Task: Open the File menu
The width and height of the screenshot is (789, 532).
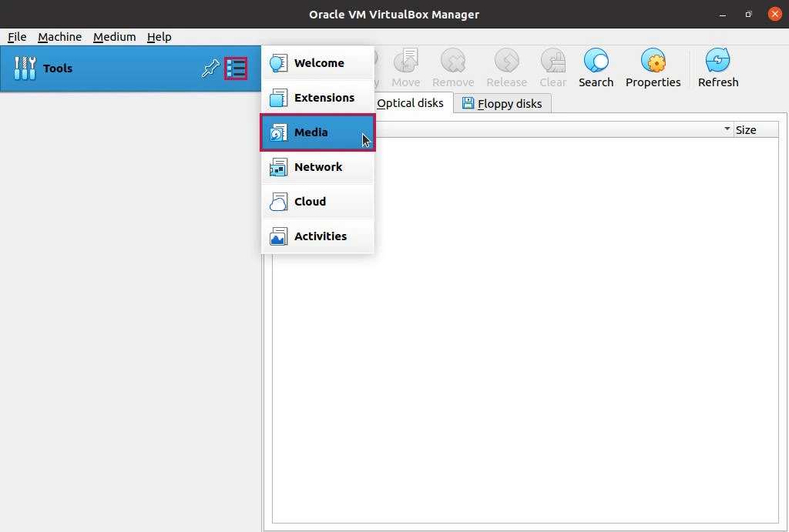Action: click(x=16, y=36)
